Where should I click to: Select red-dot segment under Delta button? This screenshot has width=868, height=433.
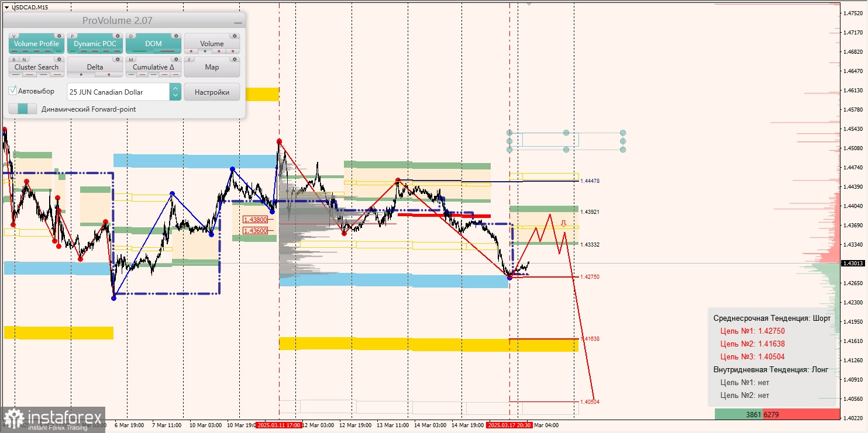click(109, 75)
